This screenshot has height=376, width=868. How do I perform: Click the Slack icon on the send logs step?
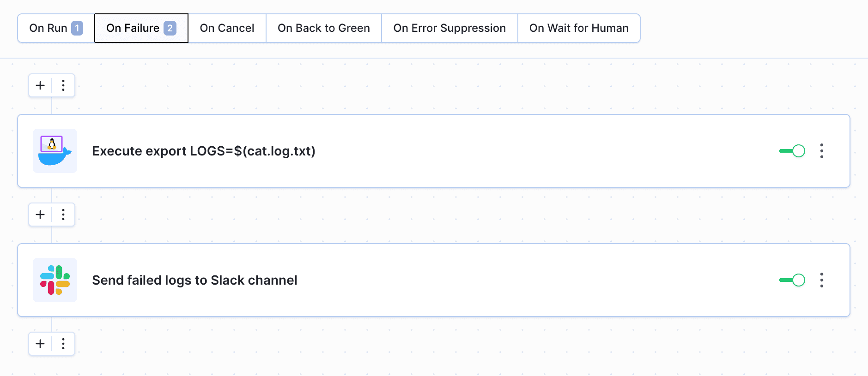55,280
